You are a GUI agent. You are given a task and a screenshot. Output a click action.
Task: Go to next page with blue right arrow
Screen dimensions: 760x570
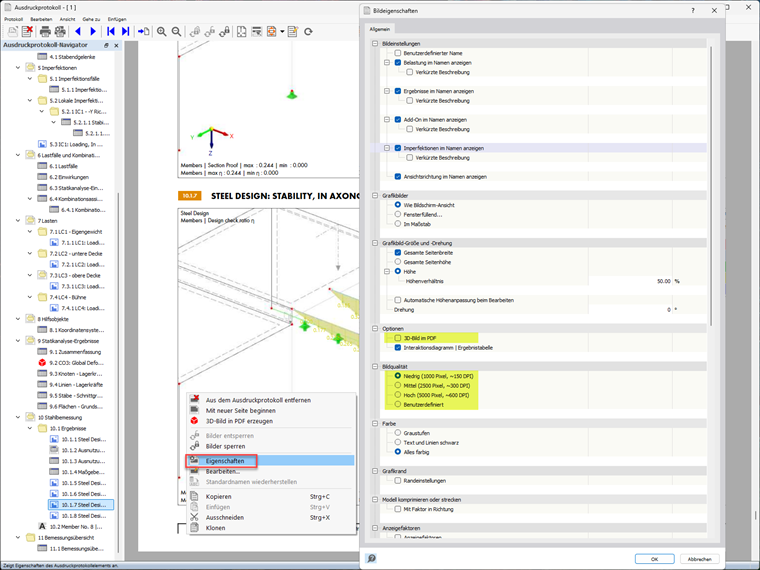93,32
